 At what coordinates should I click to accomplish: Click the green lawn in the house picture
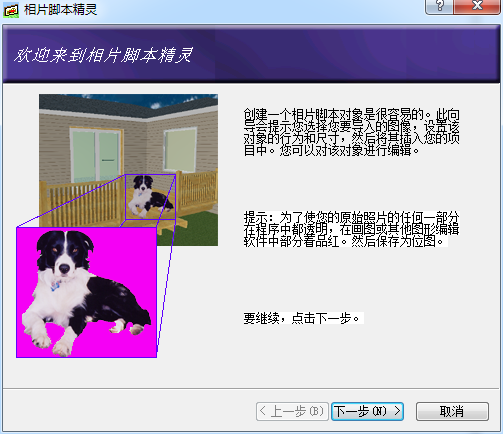[197, 230]
